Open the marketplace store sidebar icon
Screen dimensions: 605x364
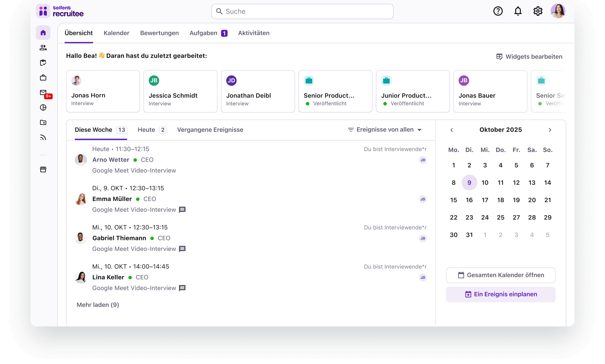coord(43,169)
